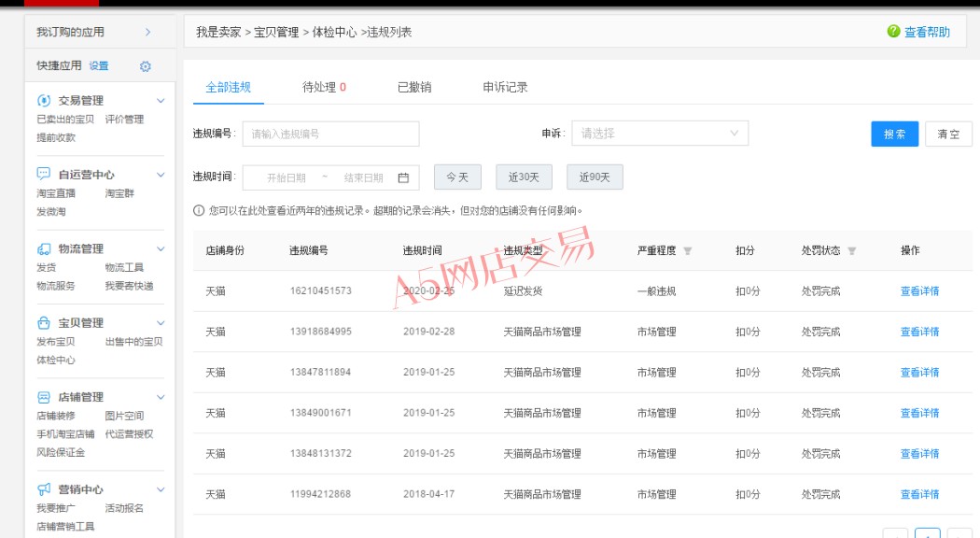
Task: Click 宝贝管理 in the breadcrumb
Action: [x=276, y=32]
